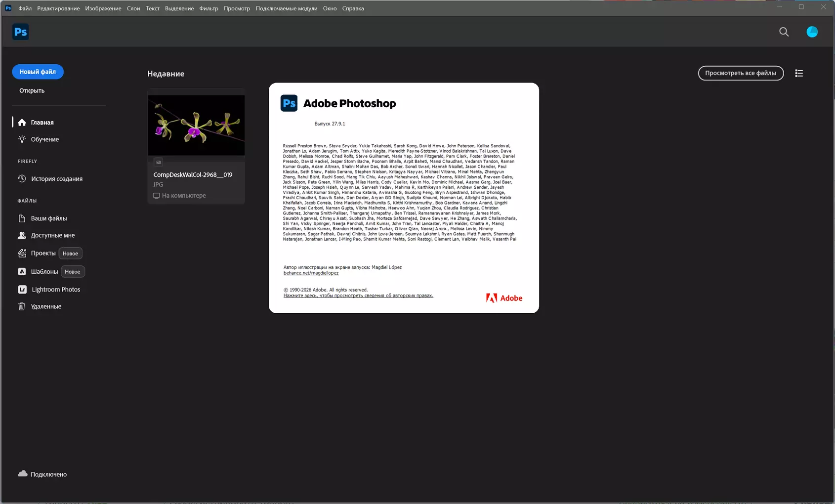Open the blue account profile avatar
The height and width of the screenshot is (504, 835).
click(x=812, y=32)
